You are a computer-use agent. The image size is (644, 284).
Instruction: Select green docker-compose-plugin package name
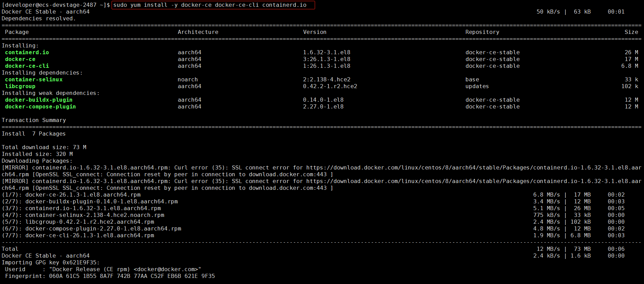coord(41,107)
